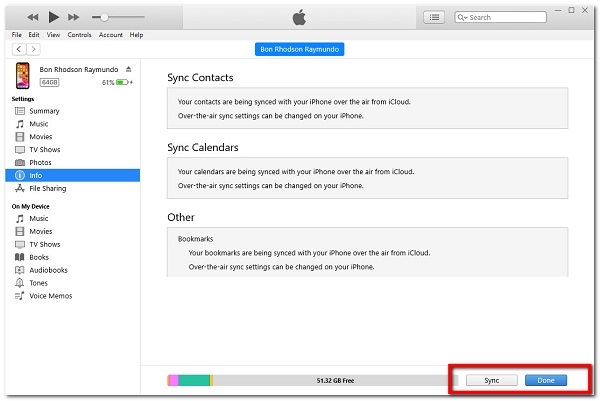This screenshot has height=401, width=600.
Task: Click the rewind previous track button
Action: point(33,17)
